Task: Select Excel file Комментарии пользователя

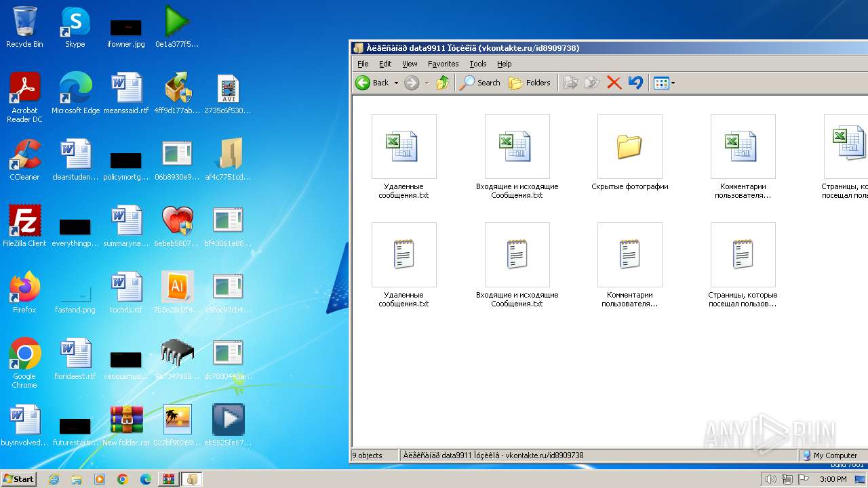Action: tap(743, 156)
